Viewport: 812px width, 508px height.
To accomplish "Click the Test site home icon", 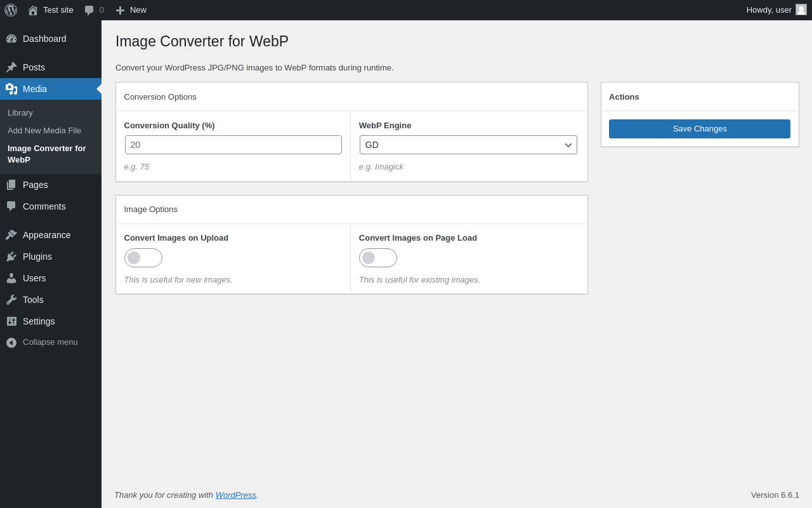I will coord(33,10).
